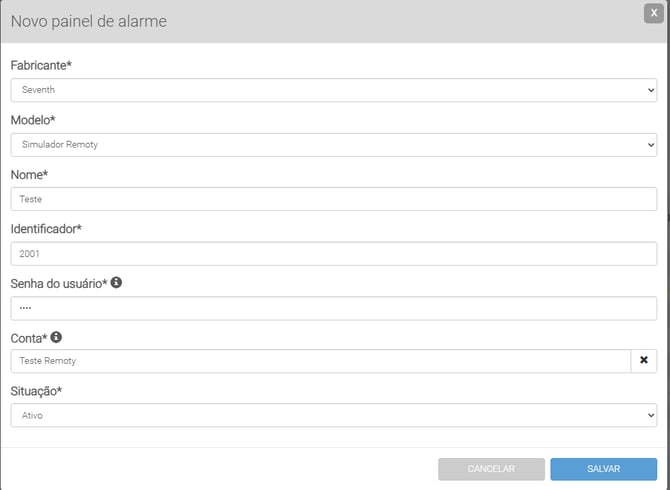Click the Senha do usuário label text
The image size is (670, 490).
point(58,283)
